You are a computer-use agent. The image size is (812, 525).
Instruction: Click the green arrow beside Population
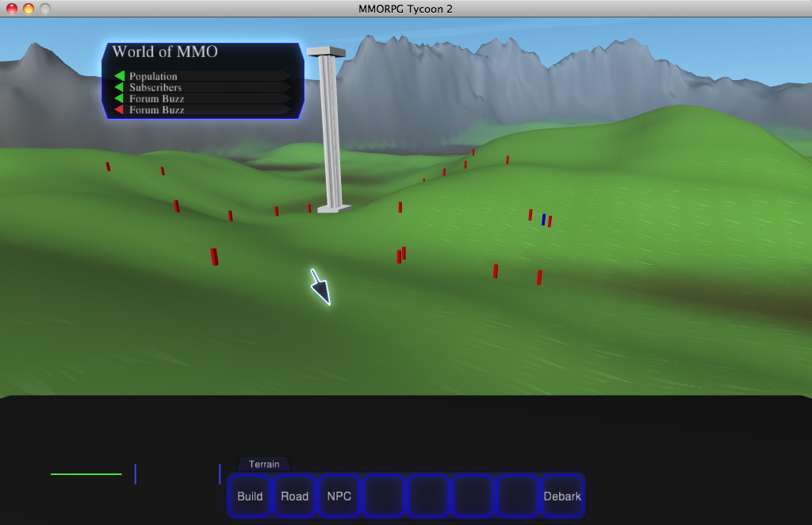(120, 76)
